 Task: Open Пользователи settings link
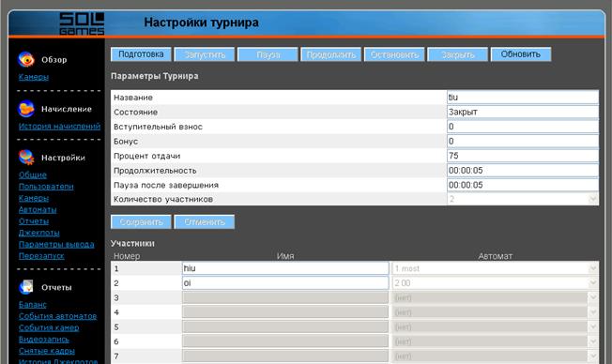pos(46,187)
